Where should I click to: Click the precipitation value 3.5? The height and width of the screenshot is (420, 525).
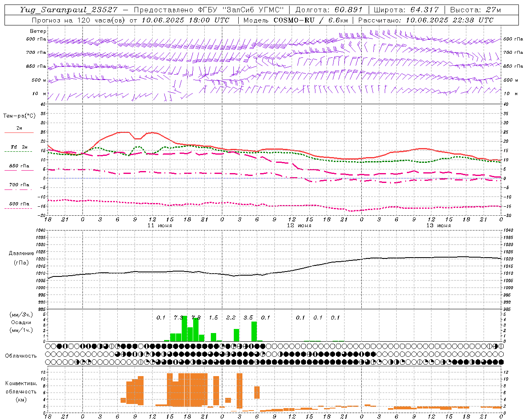[248, 317]
